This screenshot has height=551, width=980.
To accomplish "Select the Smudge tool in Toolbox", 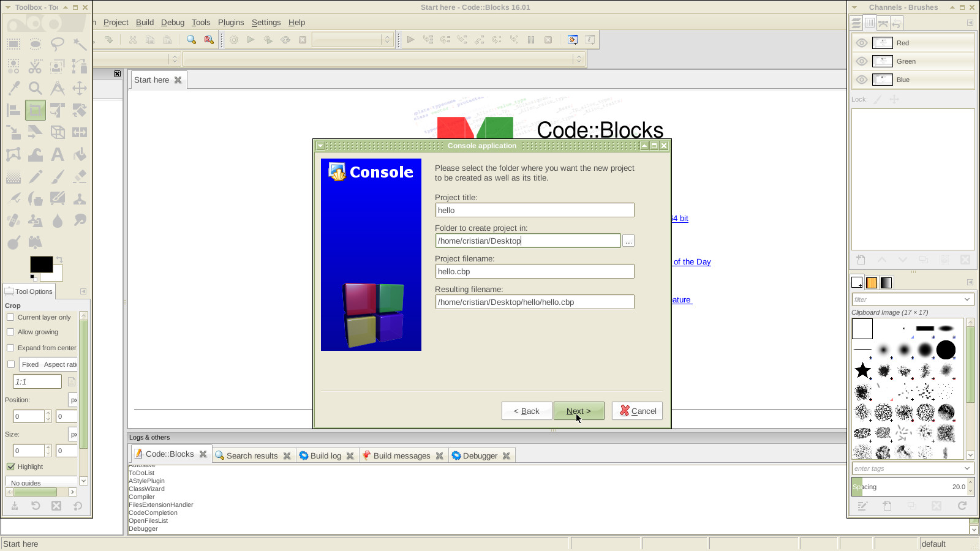I will tap(80, 220).
